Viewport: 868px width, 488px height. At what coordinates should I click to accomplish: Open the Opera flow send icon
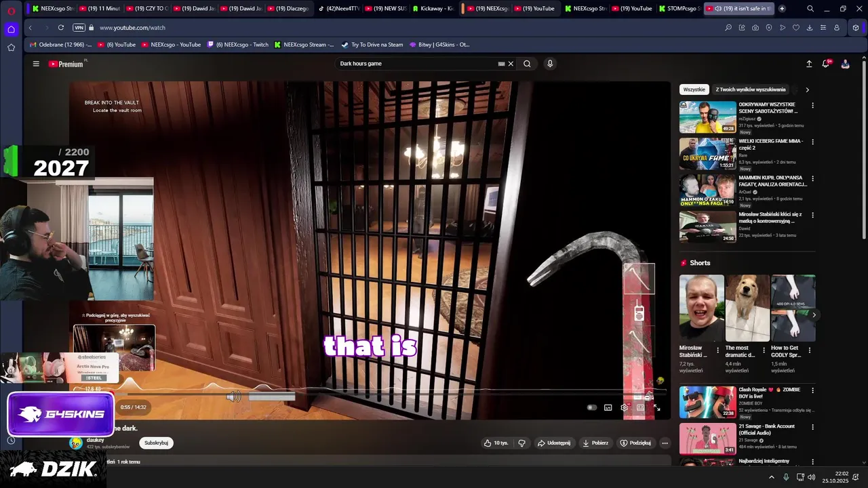coord(783,28)
